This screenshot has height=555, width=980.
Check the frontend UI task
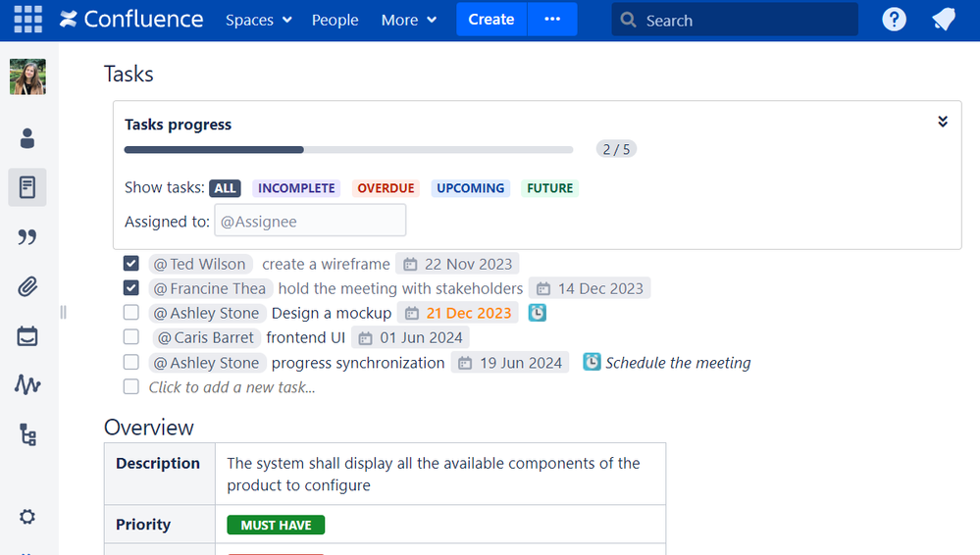131,337
